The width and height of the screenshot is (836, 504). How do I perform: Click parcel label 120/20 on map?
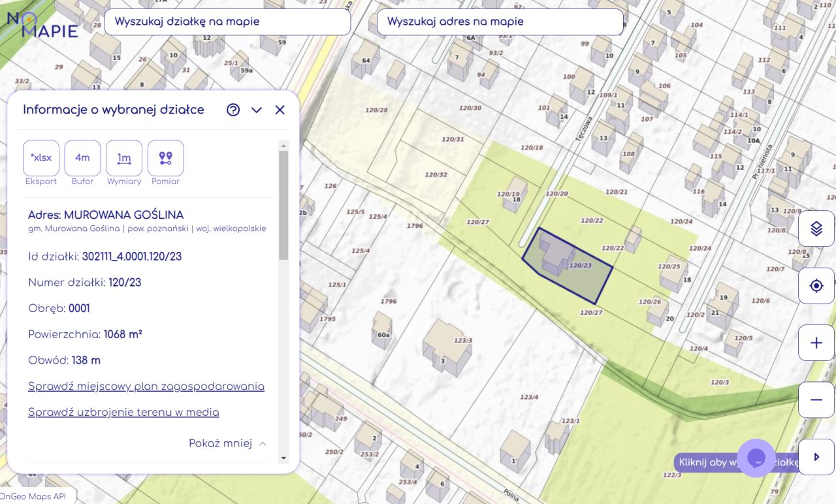pyautogui.click(x=557, y=194)
